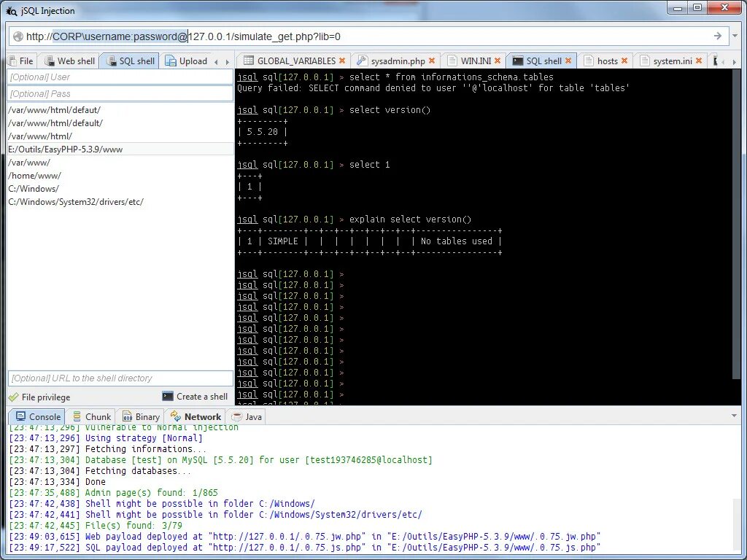Click the 'explain select version()' command line
The image size is (747, 560).
(355, 219)
